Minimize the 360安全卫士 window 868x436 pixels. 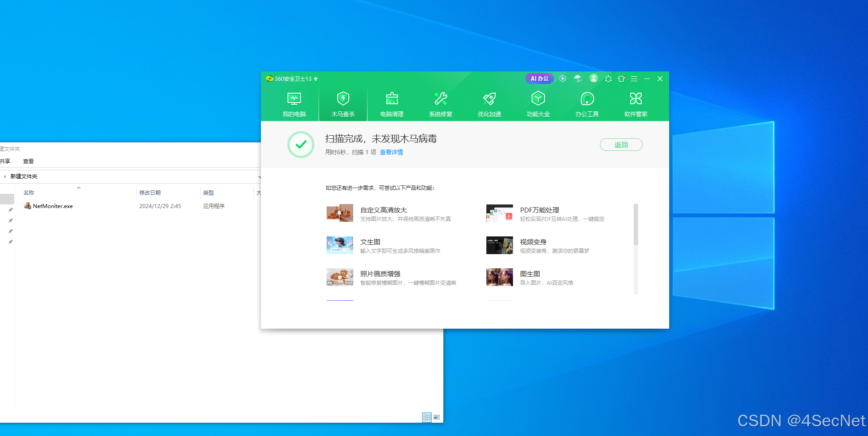point(647,79)
